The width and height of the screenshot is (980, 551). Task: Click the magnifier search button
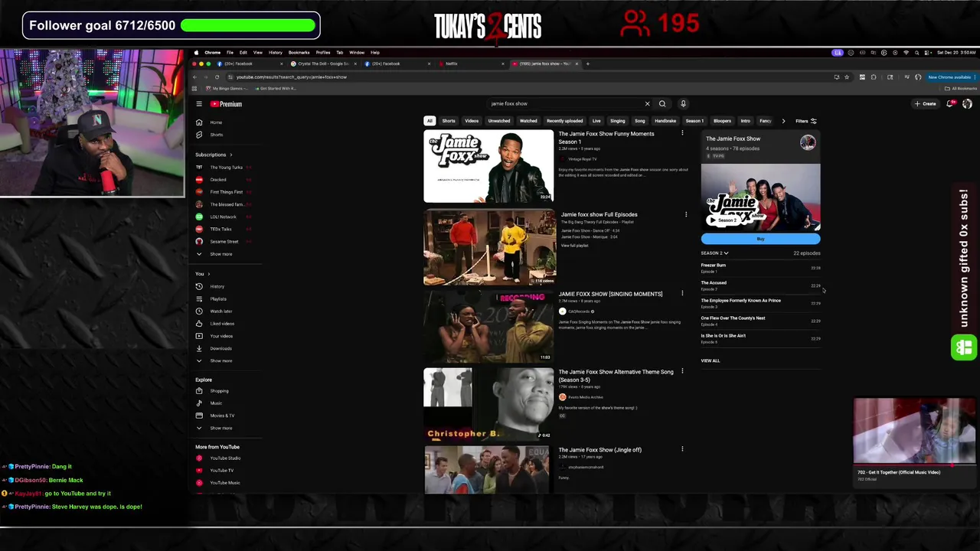[x=662, y=103]
